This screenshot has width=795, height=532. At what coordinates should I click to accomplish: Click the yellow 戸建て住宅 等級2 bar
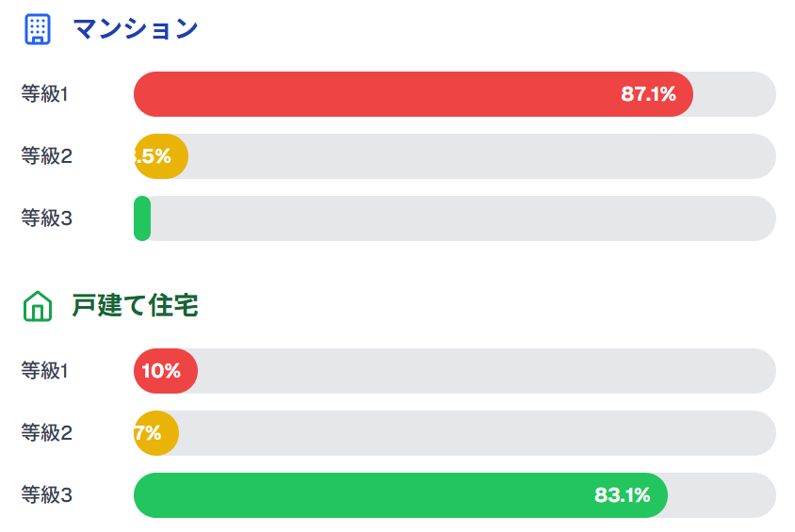click(x=156, y=433)
